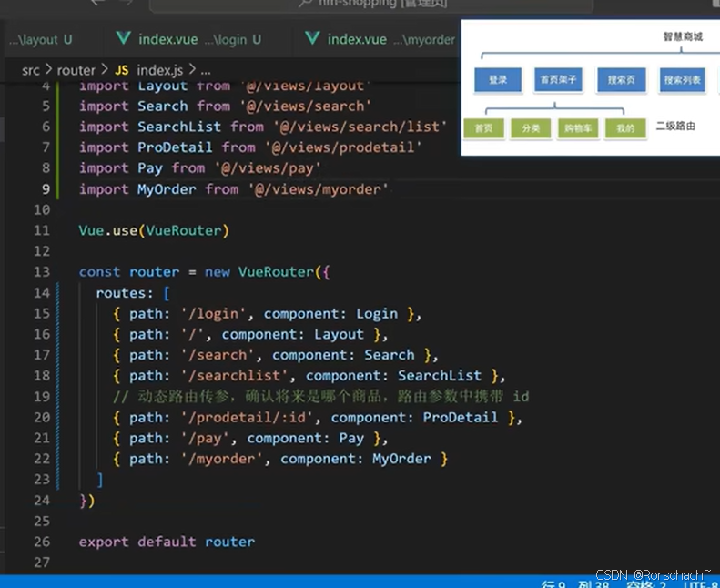Click the green 首页 box in the diagram
720x588 pixels.
483,128
